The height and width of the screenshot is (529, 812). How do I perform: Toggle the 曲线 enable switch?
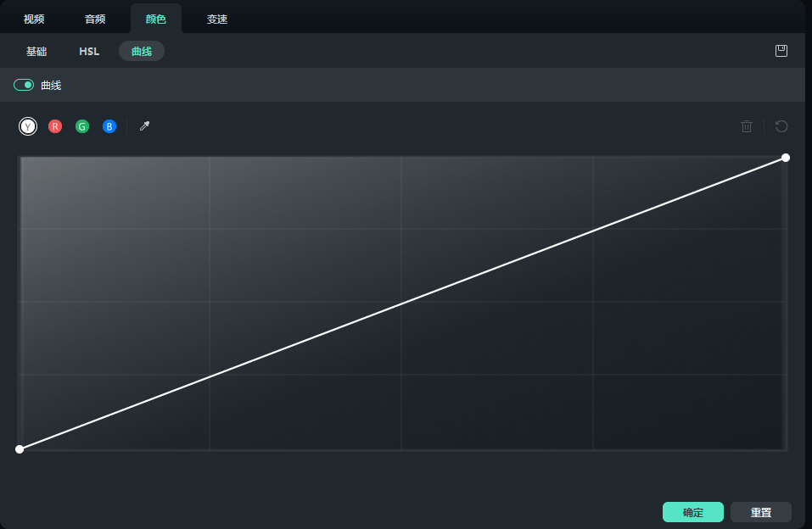(24, 85)
